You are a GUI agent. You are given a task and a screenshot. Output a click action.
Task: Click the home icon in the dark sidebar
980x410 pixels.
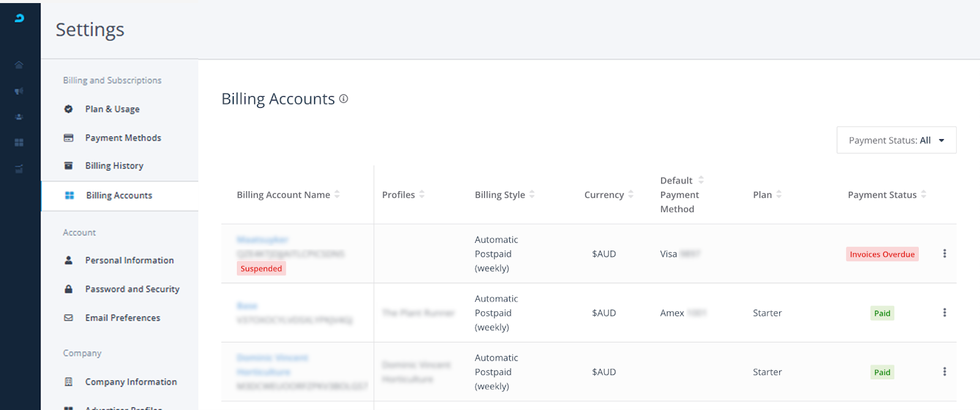[x=19, y=65]
